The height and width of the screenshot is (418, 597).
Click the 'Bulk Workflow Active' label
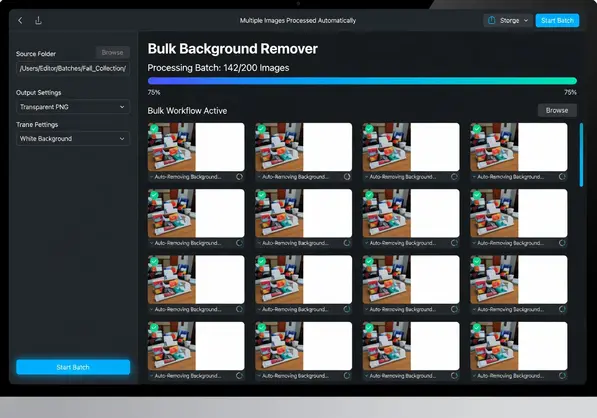[x=187, y=111]
